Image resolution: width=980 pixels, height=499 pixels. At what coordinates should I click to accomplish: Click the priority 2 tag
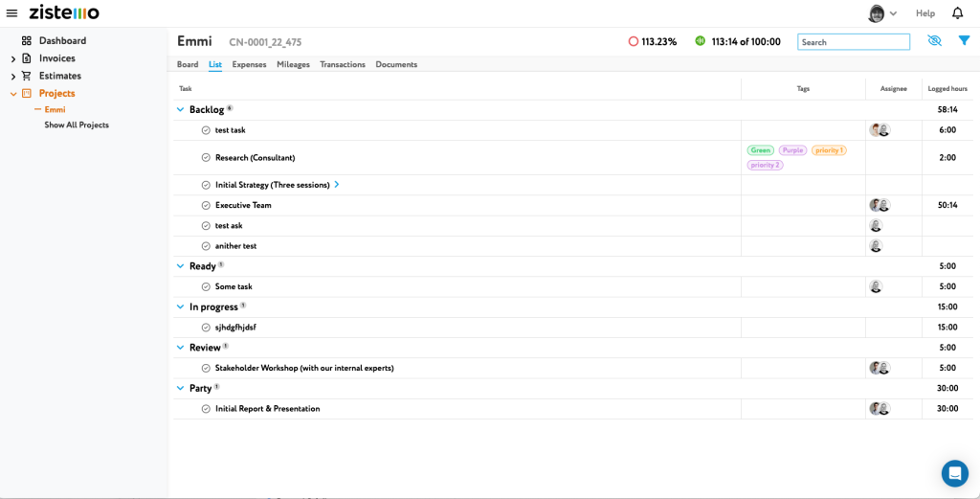tap(765, 165)
